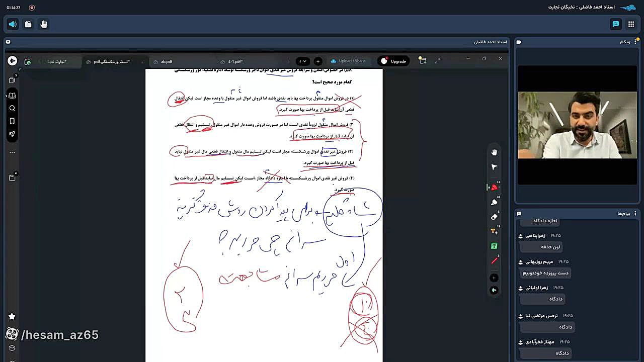This screenshot has height=362, width=644.
Task: Select the arrow pointer tool
Action: click(x=494, y=167)
